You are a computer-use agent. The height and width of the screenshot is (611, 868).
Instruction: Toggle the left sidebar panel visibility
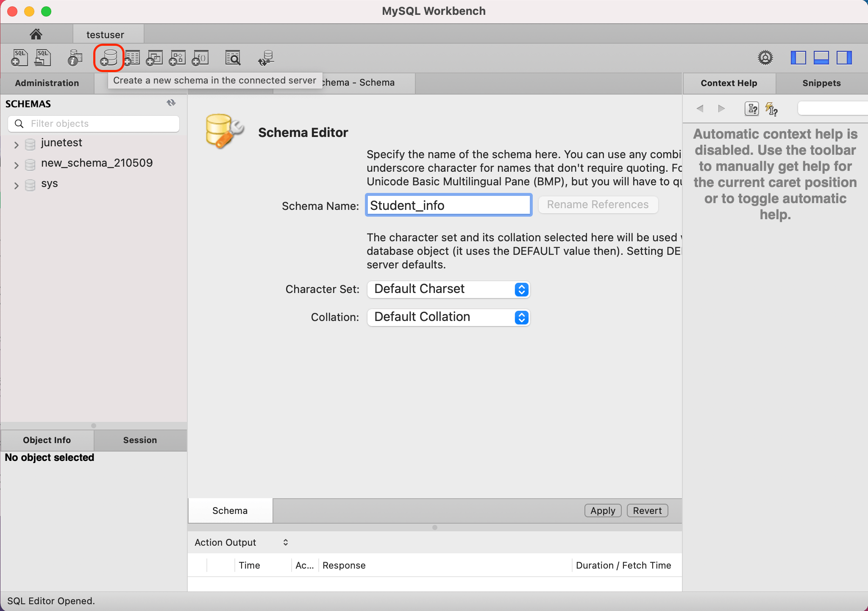click(x=798, y=58)
